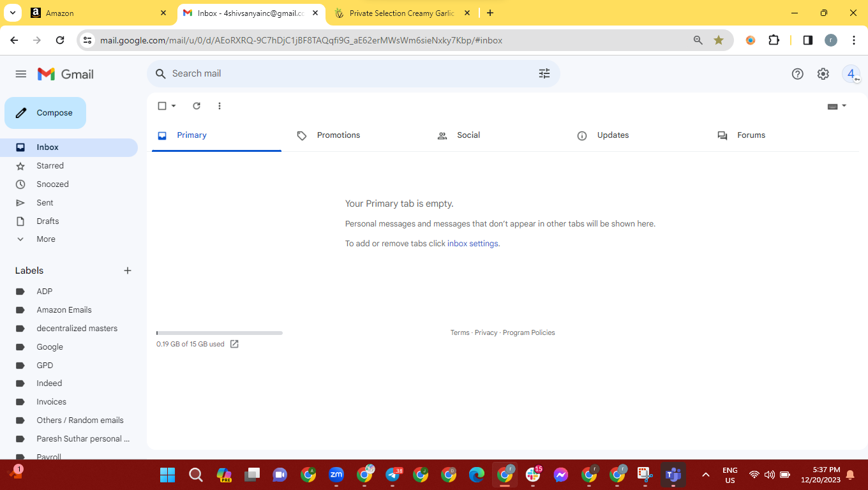Show hidden system tray icons
The height and width of the screenshot is (490, 868).
[705, 475]
